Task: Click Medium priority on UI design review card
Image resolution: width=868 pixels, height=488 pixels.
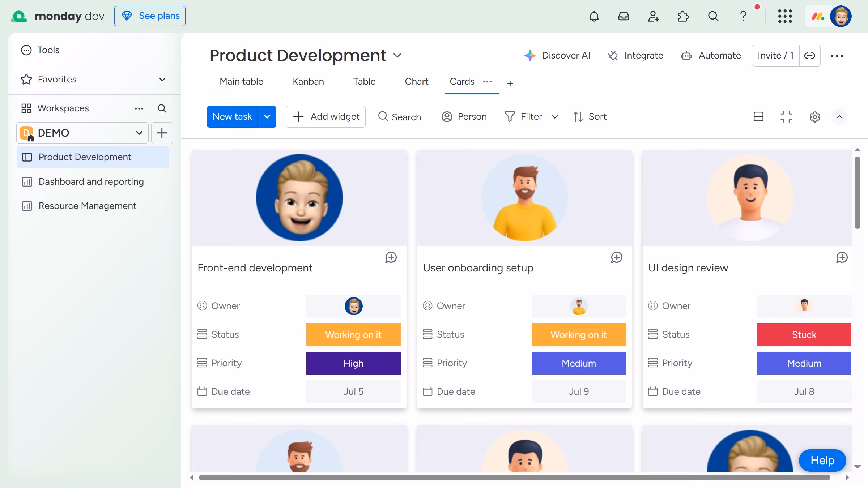Action: [x=804, y=363]
